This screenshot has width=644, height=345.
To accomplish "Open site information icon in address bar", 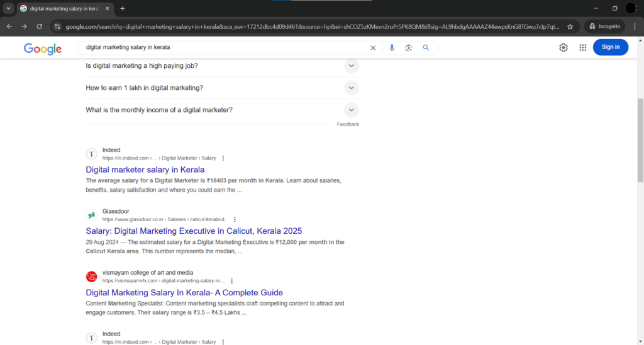I will pos(57,26).
